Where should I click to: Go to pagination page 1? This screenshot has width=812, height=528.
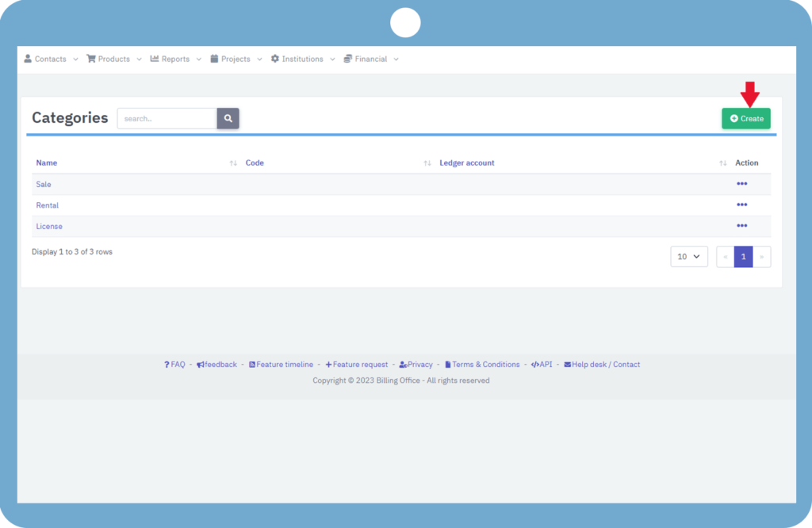(743, 257)
